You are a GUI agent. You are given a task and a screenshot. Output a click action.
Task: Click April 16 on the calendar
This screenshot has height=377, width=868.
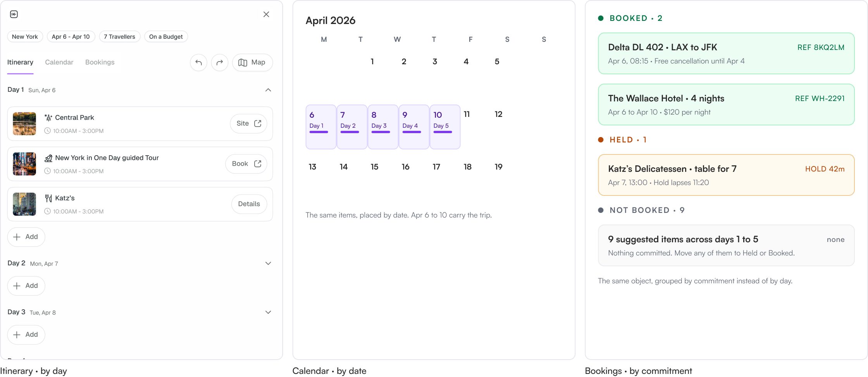405,167
